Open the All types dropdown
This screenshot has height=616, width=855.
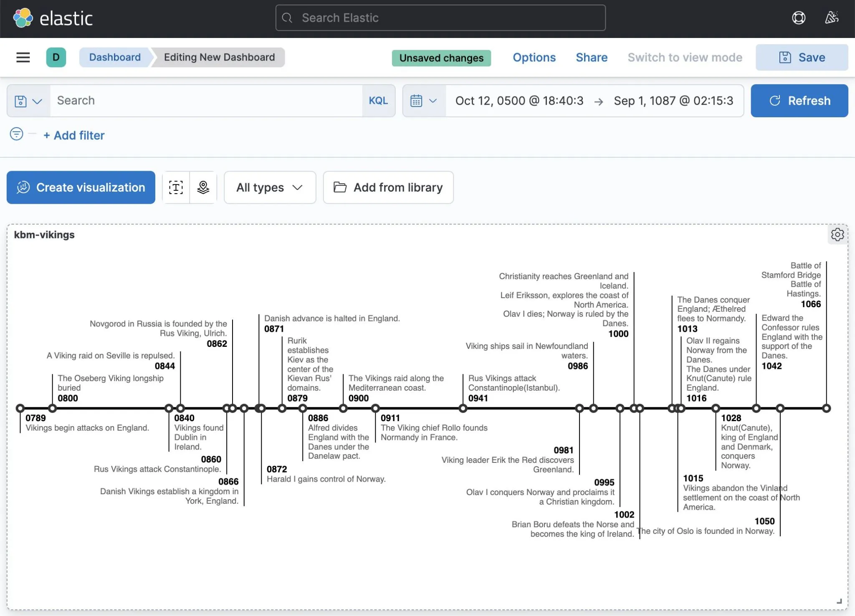[269, 187]
